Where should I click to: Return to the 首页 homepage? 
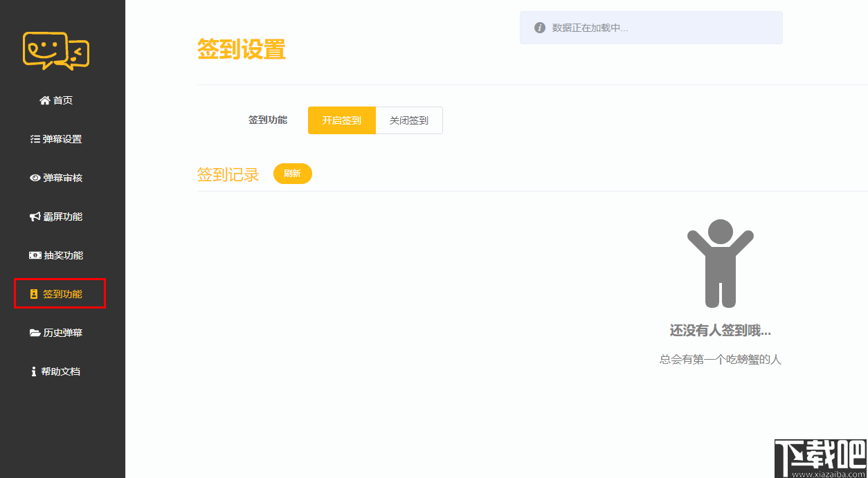pos(58,100)
